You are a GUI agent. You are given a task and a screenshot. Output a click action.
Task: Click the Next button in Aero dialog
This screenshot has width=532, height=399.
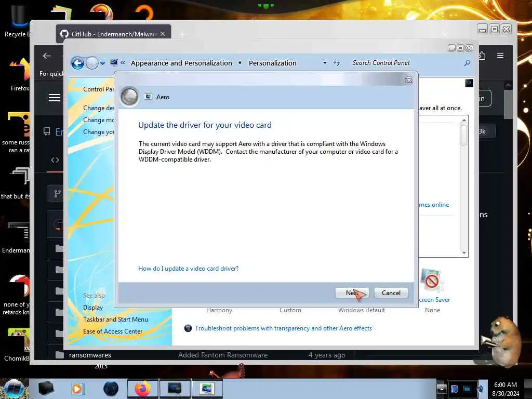pyautogui.click(x=352, y=293)
